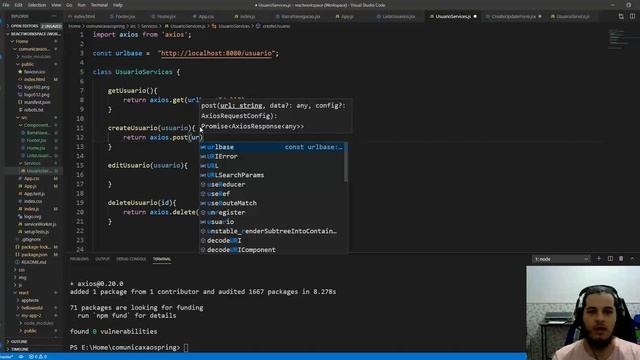Collapse the comunicaxaospring folder
The height and width of the screenshot is (360, 640).
coord(34,49)
